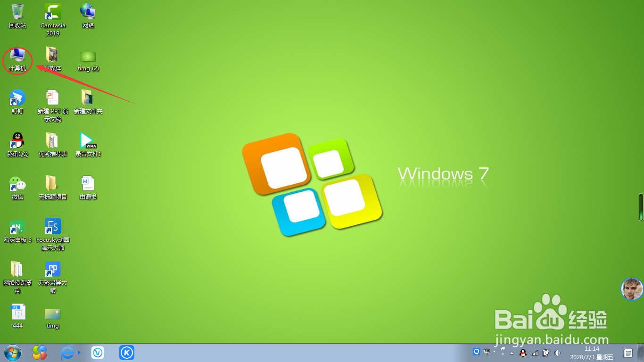Open network signal tray icon
This screenshot has height=362, width=644.
(x=535, y=353)
